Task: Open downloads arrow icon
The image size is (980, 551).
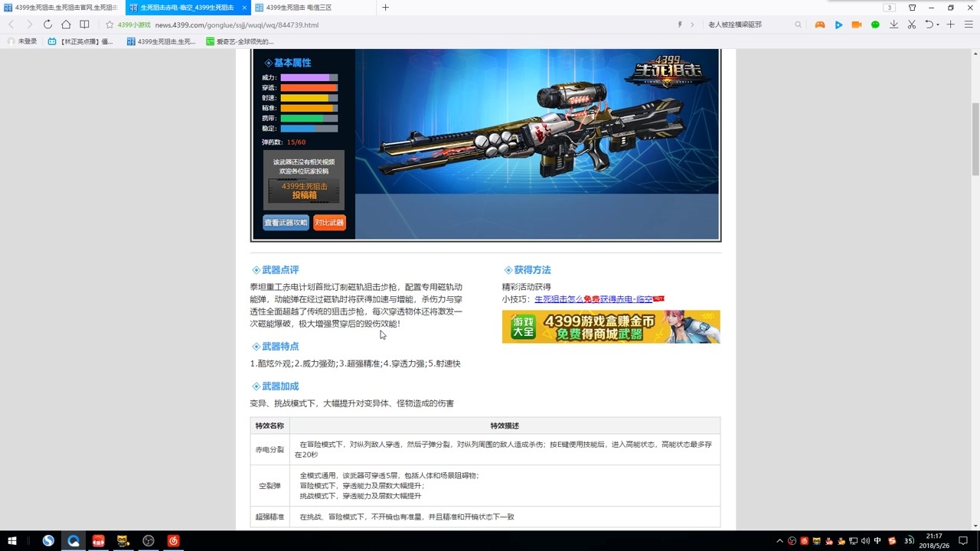Action: point(893,24)
